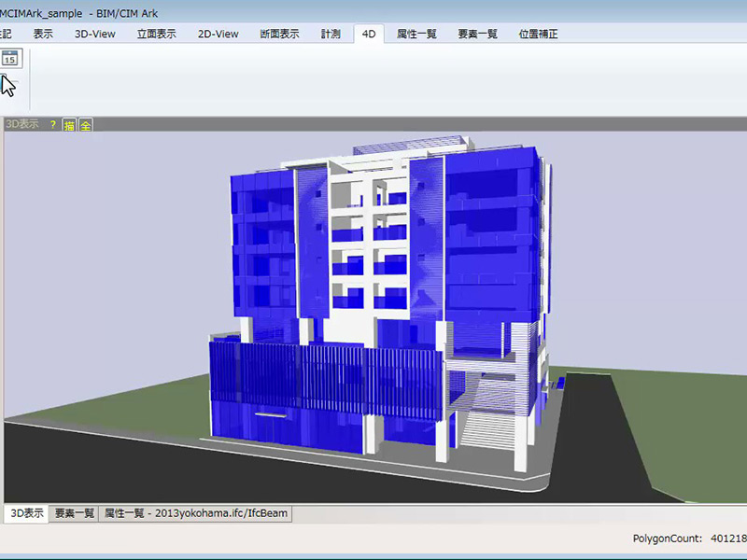Click the 全 fit-all icon in the 3D panel header
747x560 pixels.
85,125
